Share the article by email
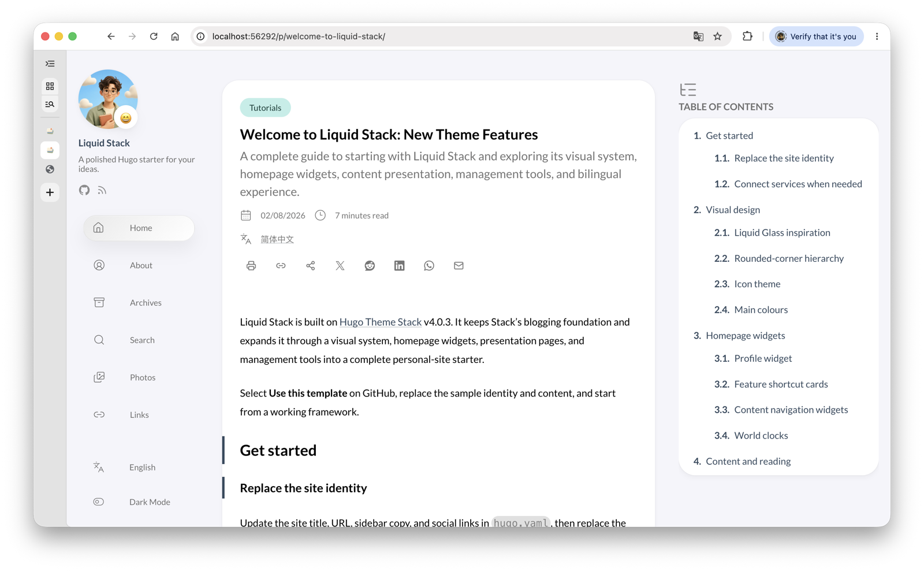 459,266
